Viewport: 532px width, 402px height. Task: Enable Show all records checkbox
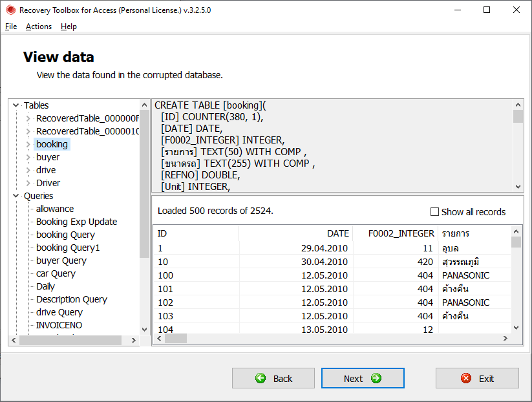coord(434,212)
